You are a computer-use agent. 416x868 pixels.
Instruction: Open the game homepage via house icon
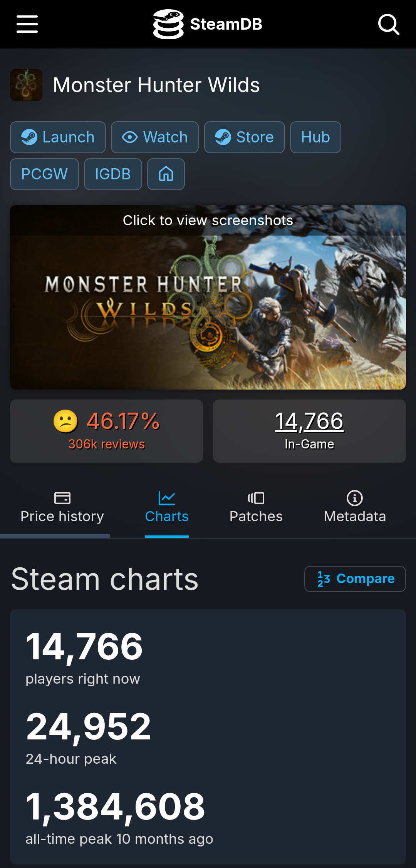pos(166,174)
